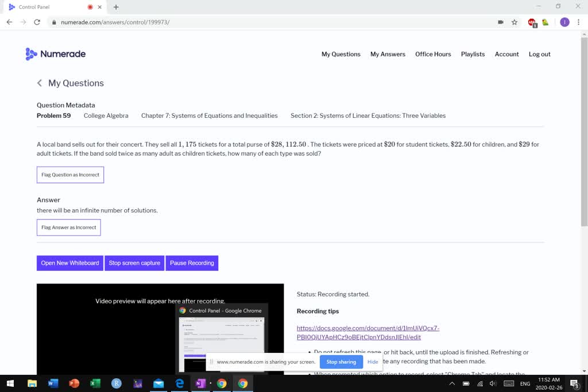Click the Numerade logo
Screen dimensions: 588x392
click(56, 54)
